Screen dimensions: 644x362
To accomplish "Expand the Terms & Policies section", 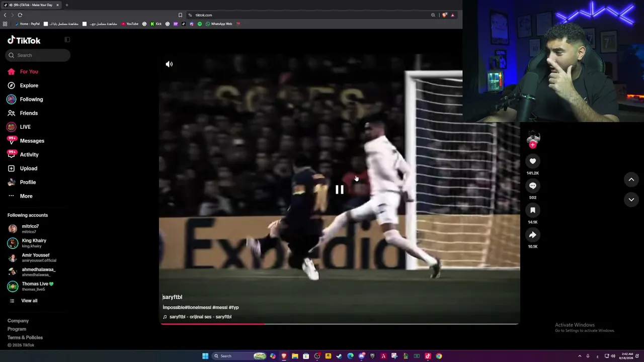I will (25, 337).
